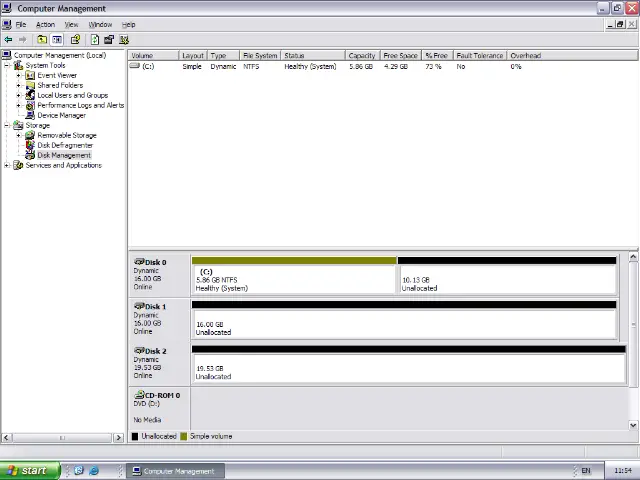The width and height of the screenshot is (640, 480).
Task: Expand the Shared Folders node
Action: 18,85
